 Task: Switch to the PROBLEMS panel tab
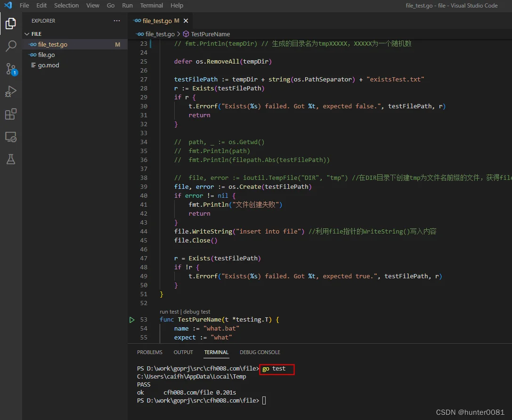(150, 352)
